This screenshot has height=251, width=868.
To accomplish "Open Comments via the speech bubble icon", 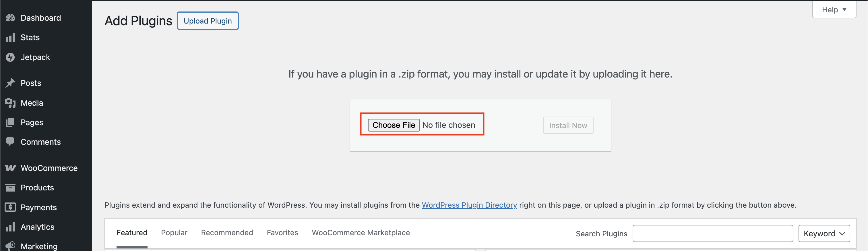I will [10, 142].
